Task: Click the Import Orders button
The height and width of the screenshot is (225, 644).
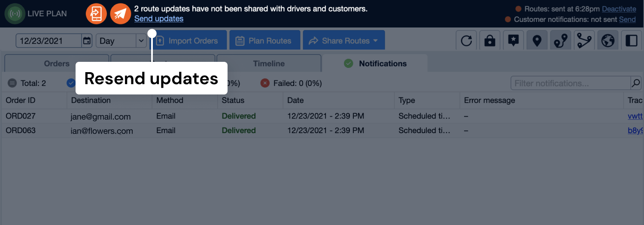Action: (x=187, y=41)
